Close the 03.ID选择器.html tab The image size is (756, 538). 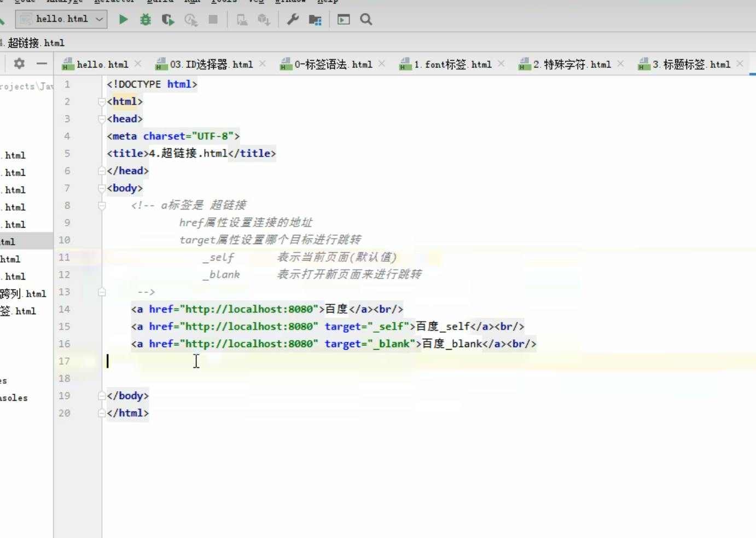click(263, 64)
